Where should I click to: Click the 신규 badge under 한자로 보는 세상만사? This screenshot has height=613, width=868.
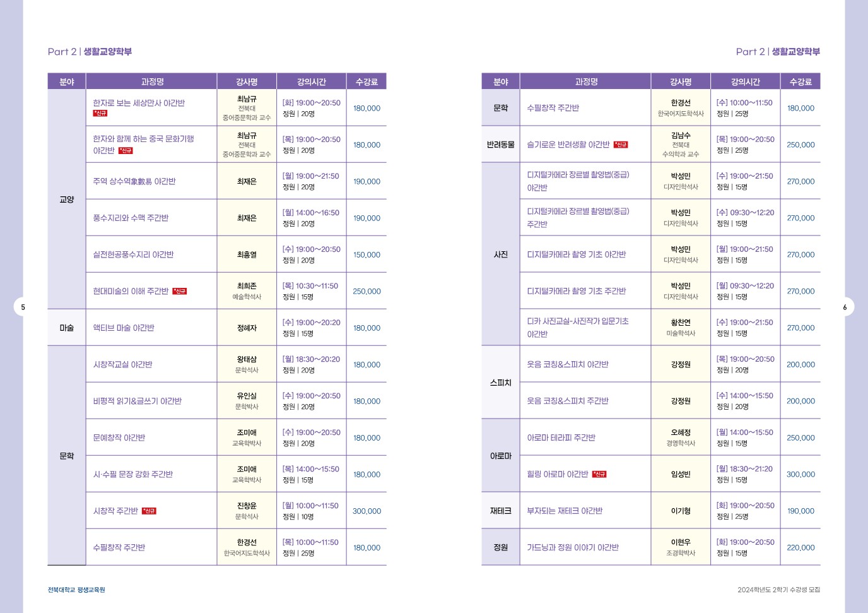(100, 114)
